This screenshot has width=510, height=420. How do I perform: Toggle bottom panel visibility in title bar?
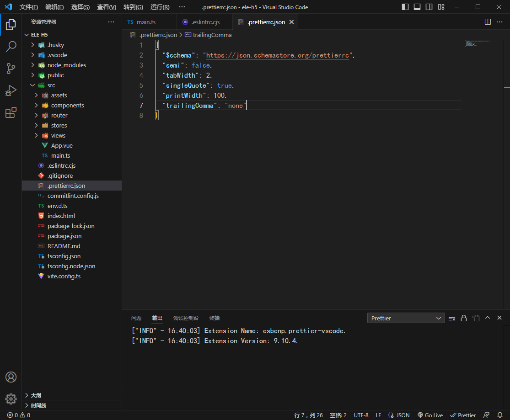[x=417, y=7]
